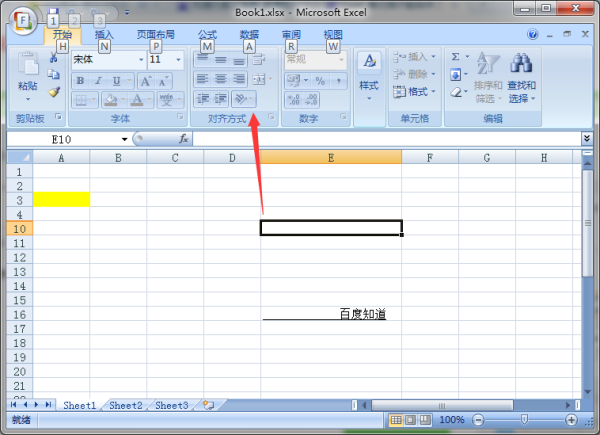Align text to top of cell
This screenshot has width=600, height=435.
pyautogui.click(x=202, y=60)
